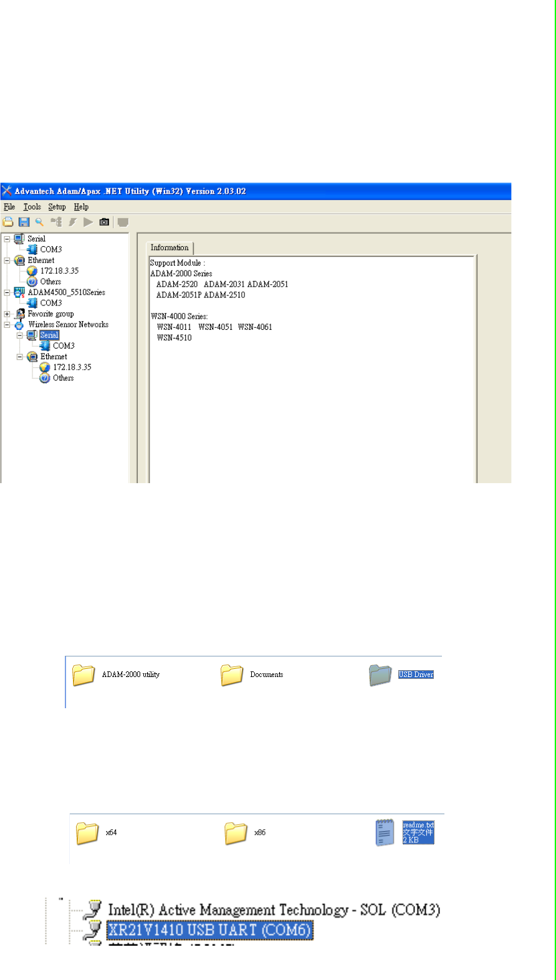Select COM3 under top-level Serial

pyautogui.click(x=51, y=249)
